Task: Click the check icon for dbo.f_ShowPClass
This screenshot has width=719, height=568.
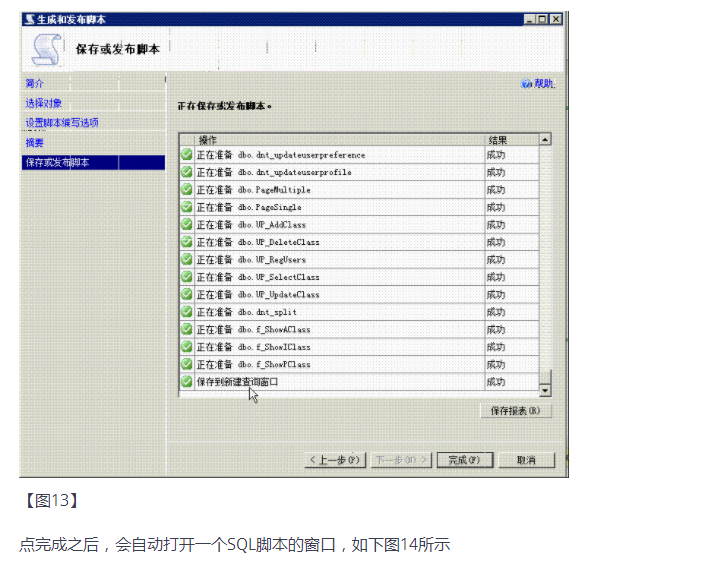Action: (x=187, y=364)
